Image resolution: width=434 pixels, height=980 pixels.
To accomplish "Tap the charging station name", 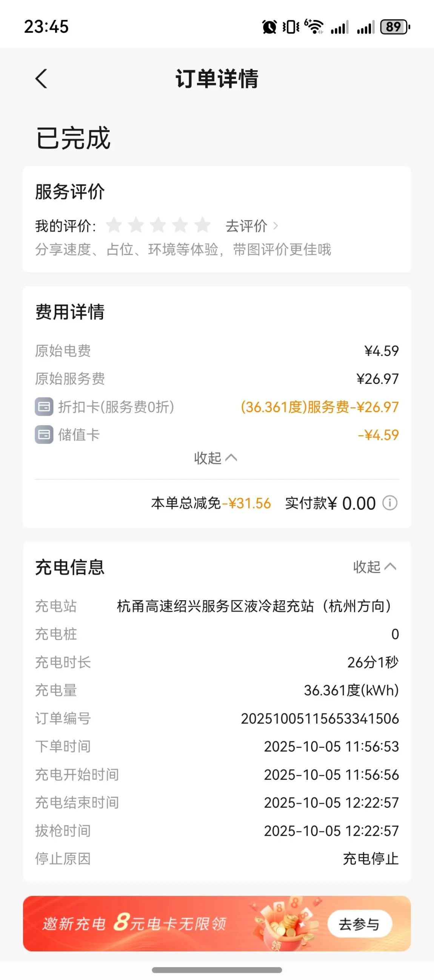I will (x=254, y=606).
